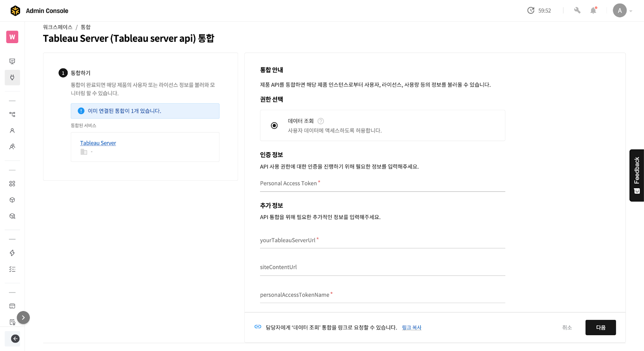Click the 이미 연결된 통합이 1개 있습니다 notice
This screenshot has width=644, height=351.
coord(145,111)
